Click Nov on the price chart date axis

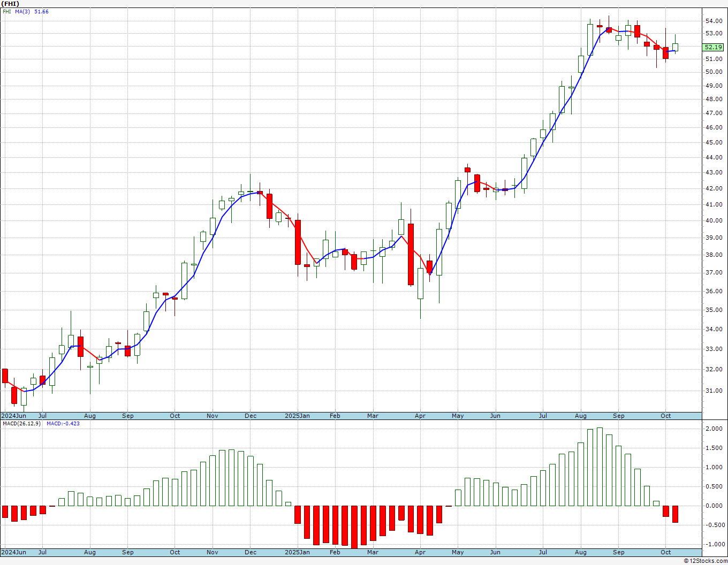(x=213, y=416)
